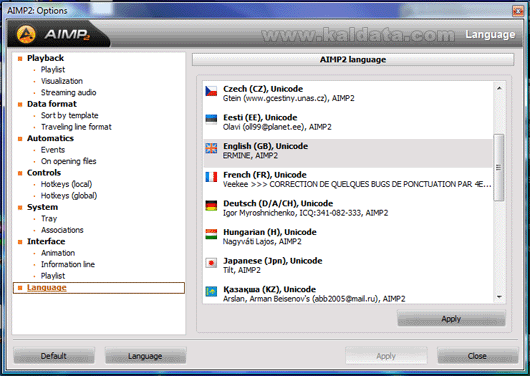Click the British flag icon

(x=211, y=148)
